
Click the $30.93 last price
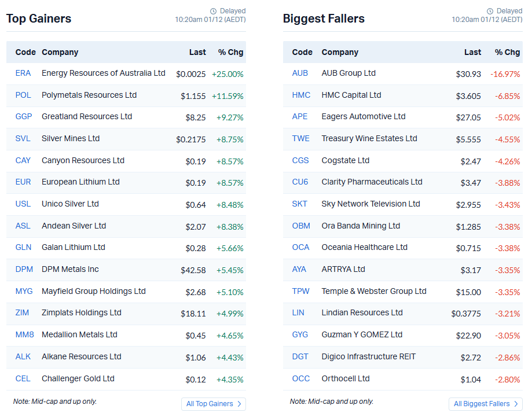tap(468, 74)
